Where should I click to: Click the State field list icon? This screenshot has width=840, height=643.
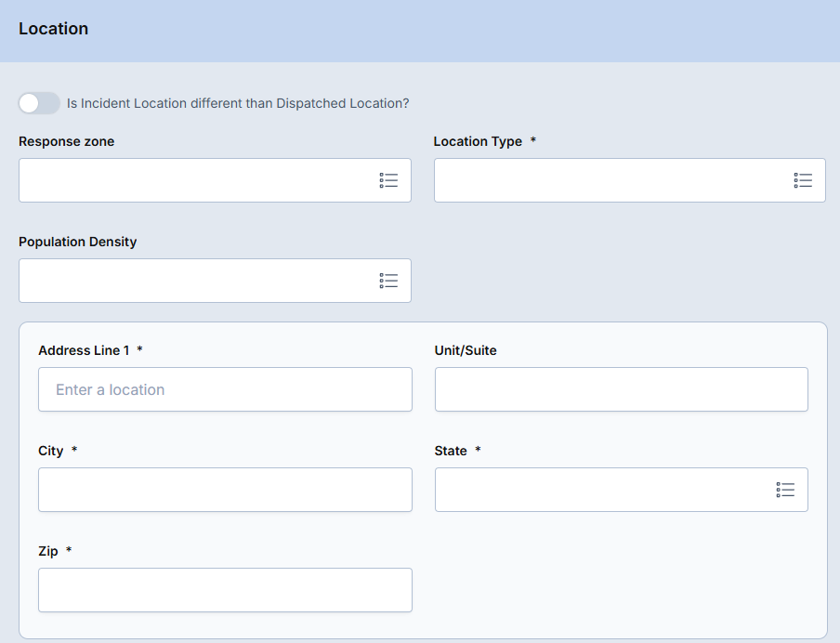coord(785,490)
